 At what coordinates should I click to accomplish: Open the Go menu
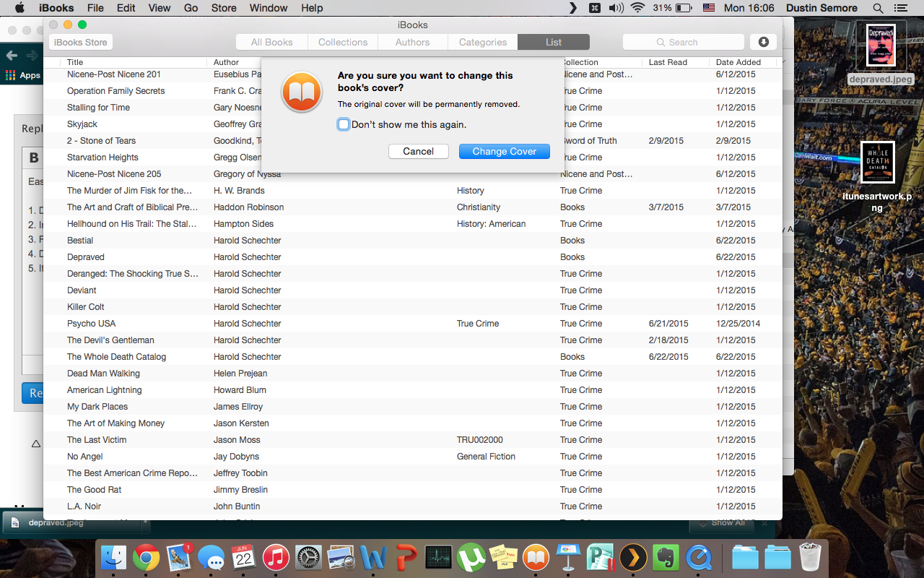(x=191, y=8)
